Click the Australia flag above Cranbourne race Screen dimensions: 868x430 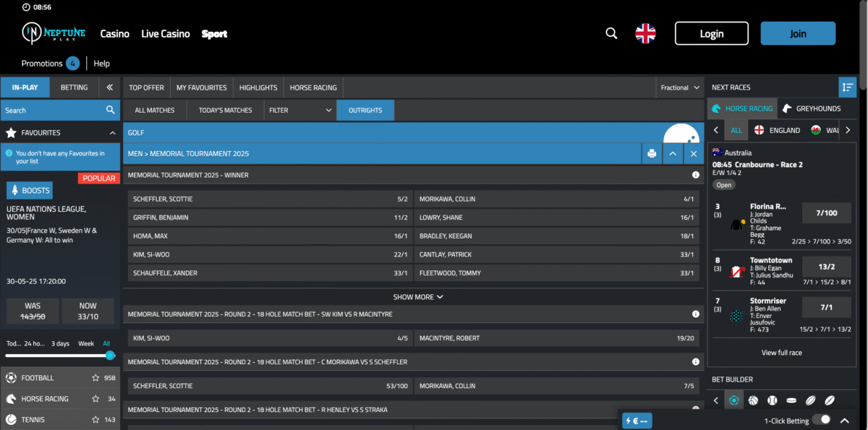pos(718,152)
